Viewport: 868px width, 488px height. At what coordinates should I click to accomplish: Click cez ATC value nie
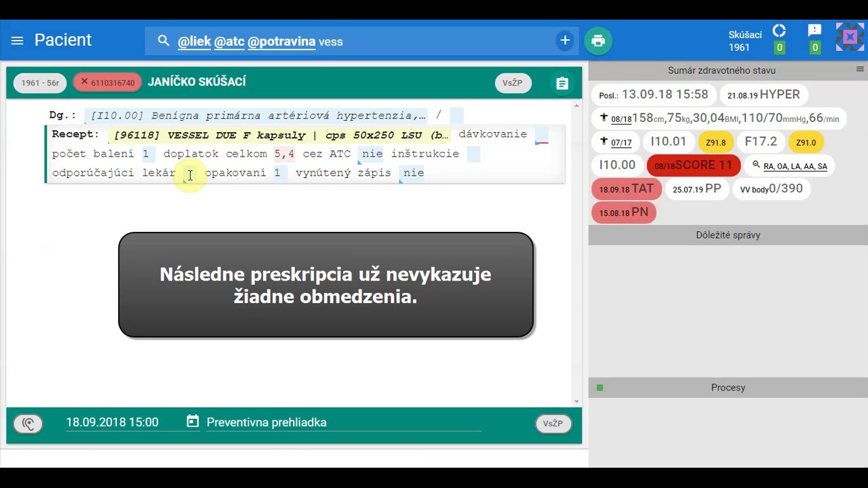372,154
